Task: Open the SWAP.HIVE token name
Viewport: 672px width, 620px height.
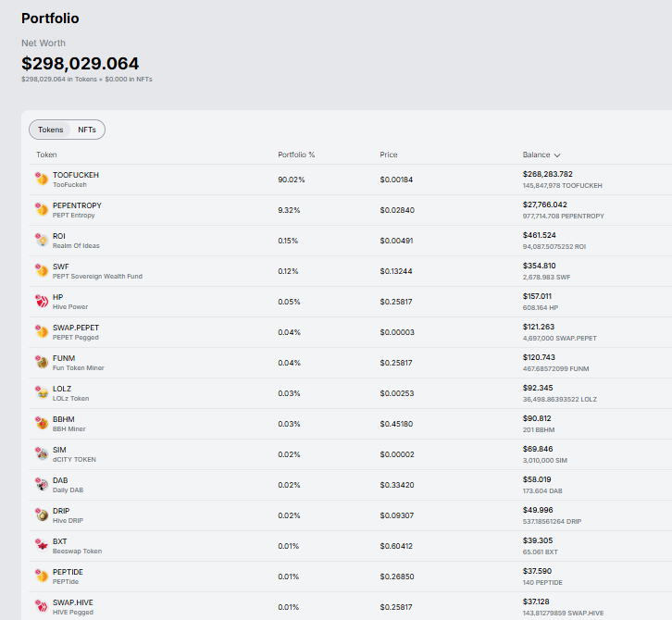Action: click(73, 602)
